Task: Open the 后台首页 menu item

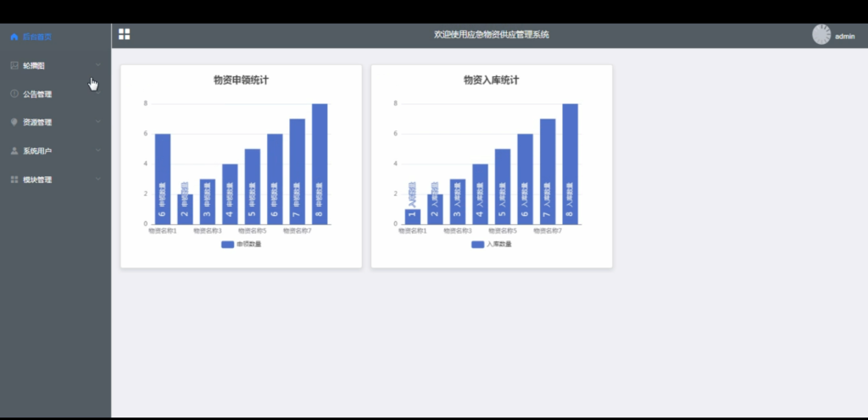Action: [55, 37]
